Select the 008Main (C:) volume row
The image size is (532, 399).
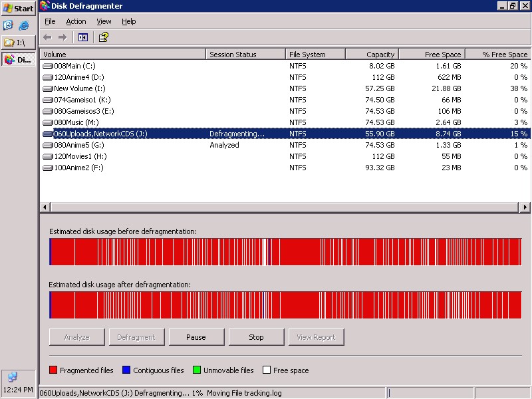click(285, 66)
